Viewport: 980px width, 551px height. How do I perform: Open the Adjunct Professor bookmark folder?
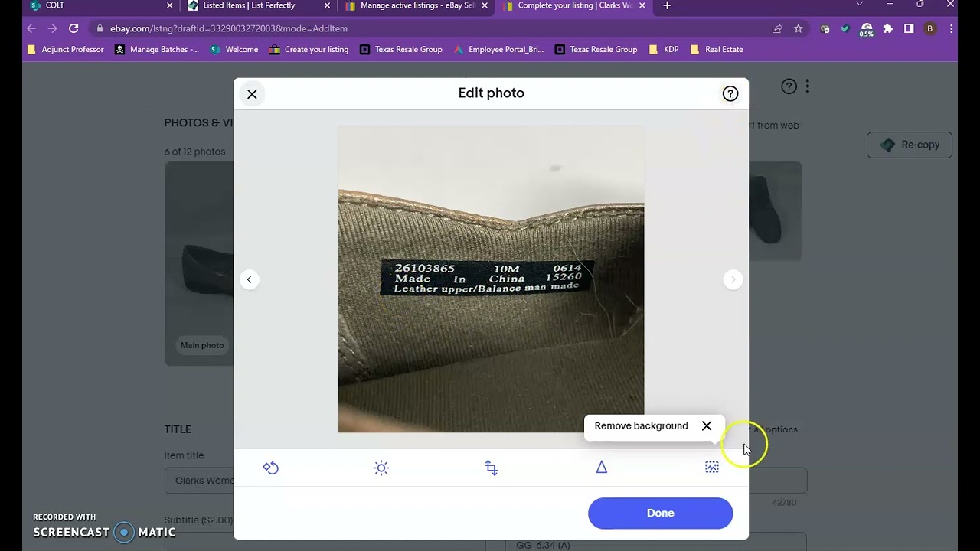(x=65, y=49)
